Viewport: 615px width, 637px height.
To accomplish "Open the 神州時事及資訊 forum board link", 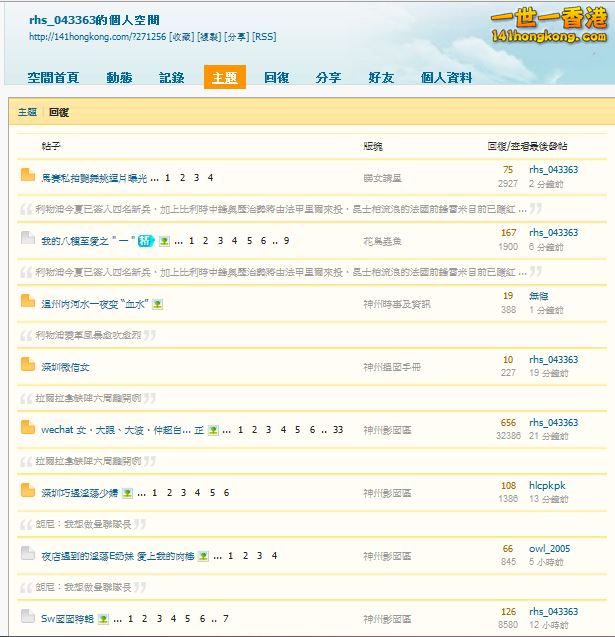I will [396, 304].
